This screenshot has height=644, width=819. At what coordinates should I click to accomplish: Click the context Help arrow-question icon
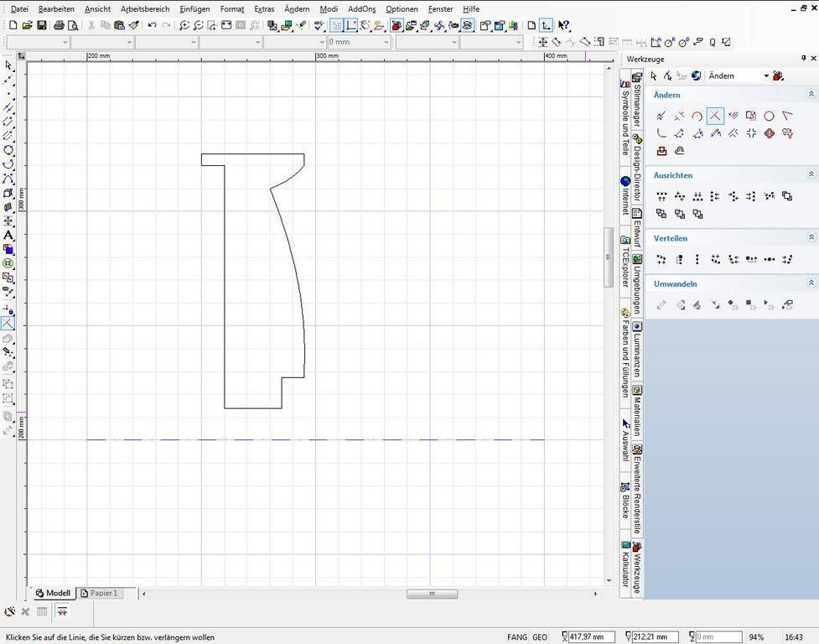coord(563,25)
